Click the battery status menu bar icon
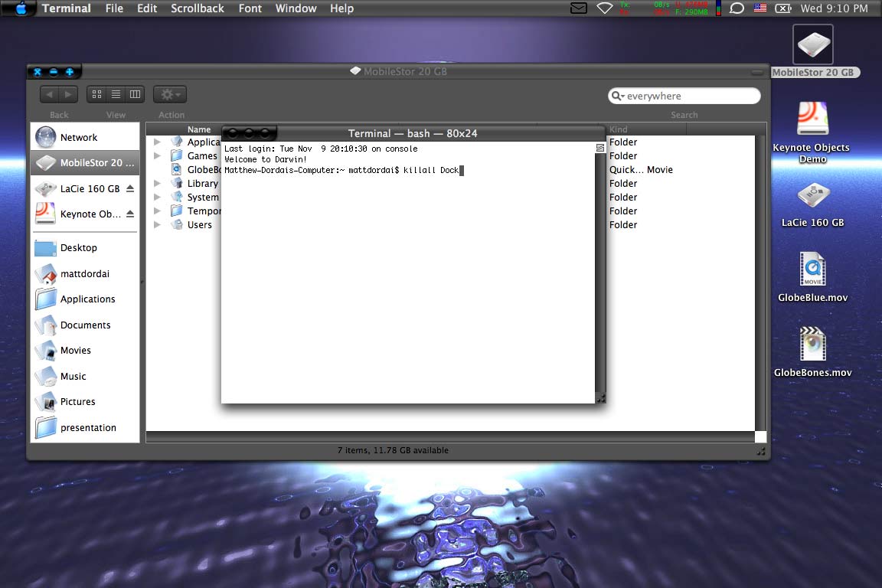This screenshot has width=882, height=588. (783, 8)
